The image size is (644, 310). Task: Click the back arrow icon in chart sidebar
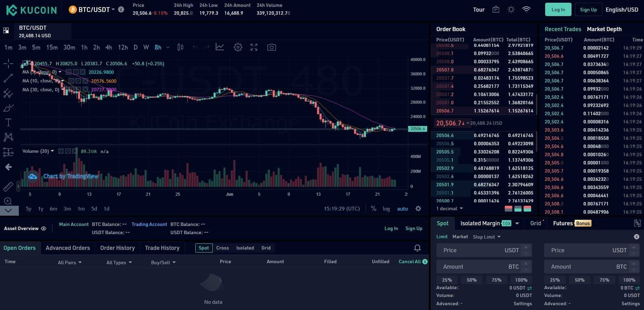click(8, 167)
